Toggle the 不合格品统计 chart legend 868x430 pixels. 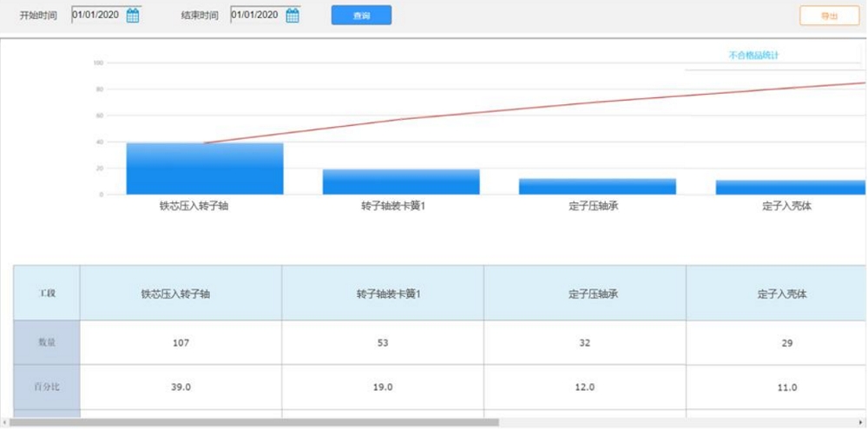[x=753, y=56]
